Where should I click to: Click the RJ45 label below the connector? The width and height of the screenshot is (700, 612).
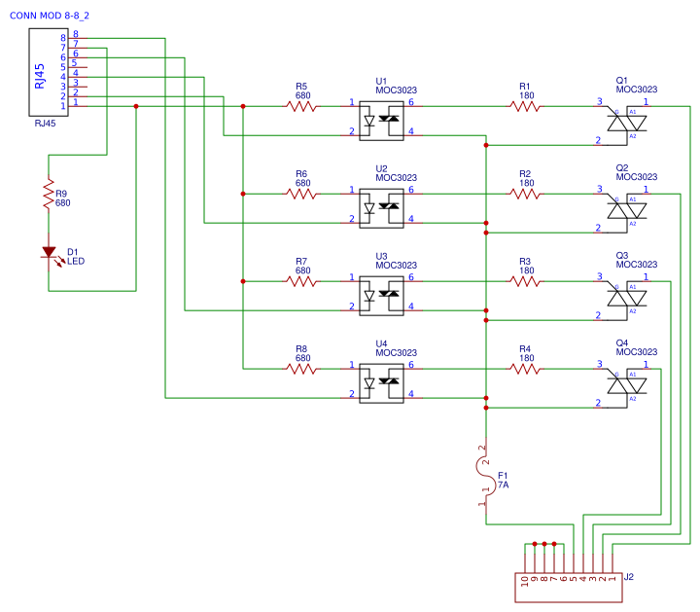click(45, 124)
